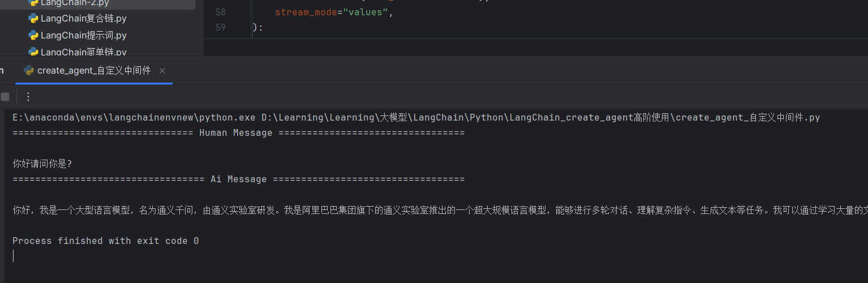This screenshot has height=283, width=868.
Task: Click line number 58 in editor gutter
Action: click(x=221, y=12)
